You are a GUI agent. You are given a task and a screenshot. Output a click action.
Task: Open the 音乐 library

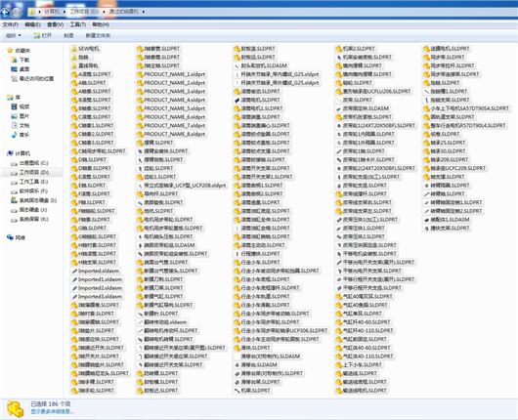[21, 135]
